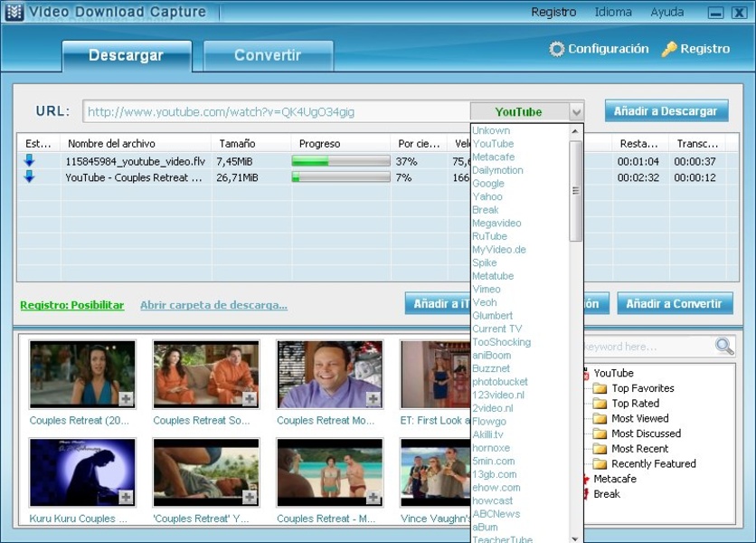
Task: Select Metacafe node in site tree
Action: pyautogui.click(x=615, y=479)
